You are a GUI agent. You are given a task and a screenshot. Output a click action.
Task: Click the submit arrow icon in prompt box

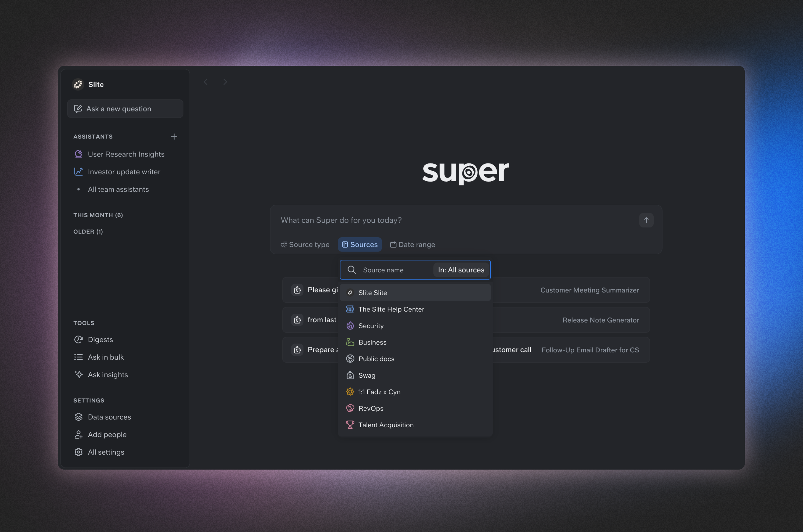coord(646,220)
